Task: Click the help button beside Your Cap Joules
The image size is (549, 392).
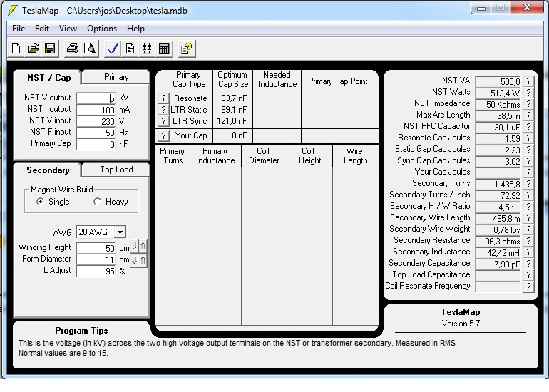Action: click(x=529, y=172)
